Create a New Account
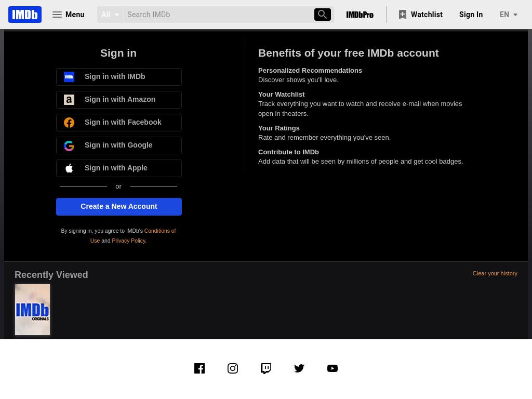The width and height of the screenshot is (532, 399). 119,207
